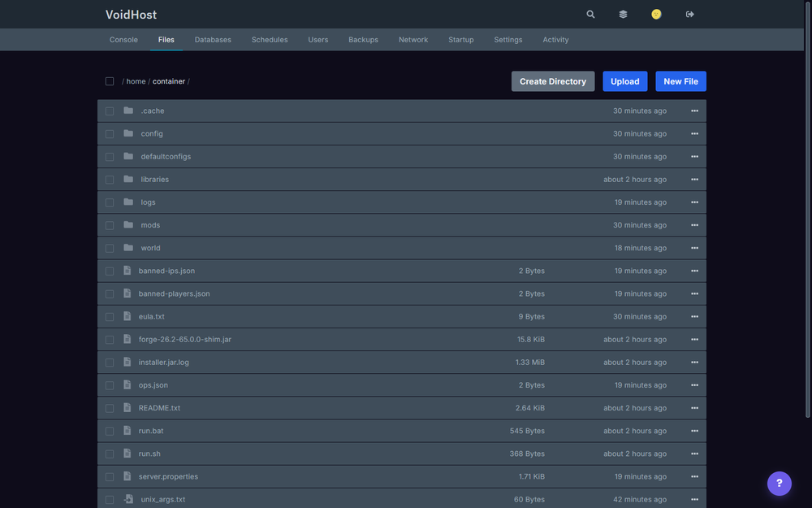Click the page's vertical scrollbar

click(807, 209)
